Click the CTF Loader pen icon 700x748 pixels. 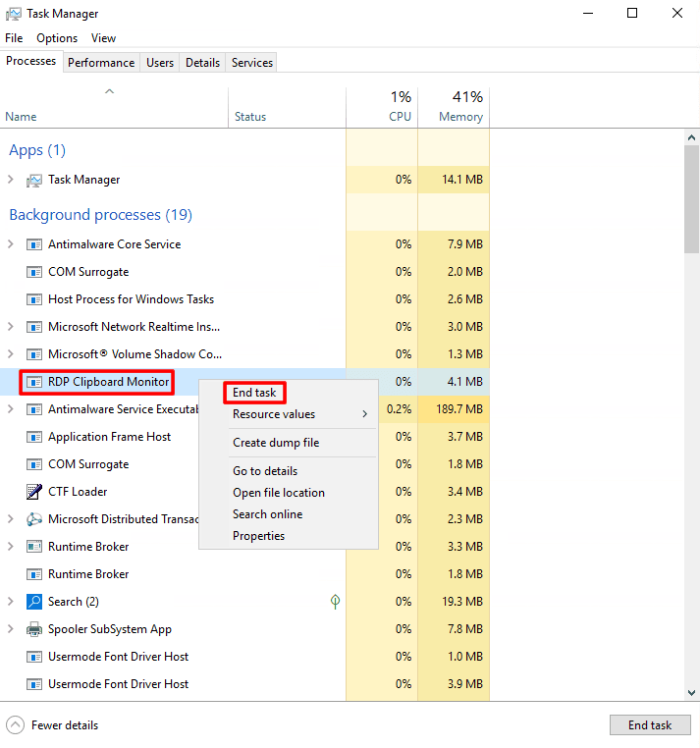34,492
